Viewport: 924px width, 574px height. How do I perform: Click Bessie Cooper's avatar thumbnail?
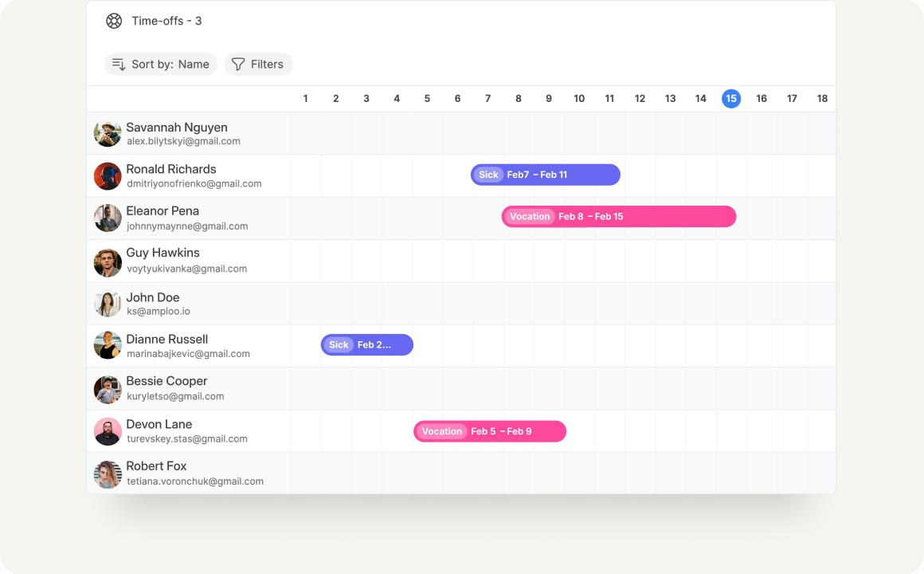108,388
